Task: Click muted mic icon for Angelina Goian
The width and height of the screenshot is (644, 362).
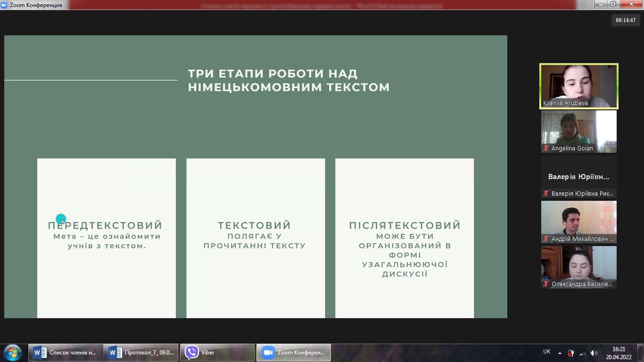Action: 546,148
